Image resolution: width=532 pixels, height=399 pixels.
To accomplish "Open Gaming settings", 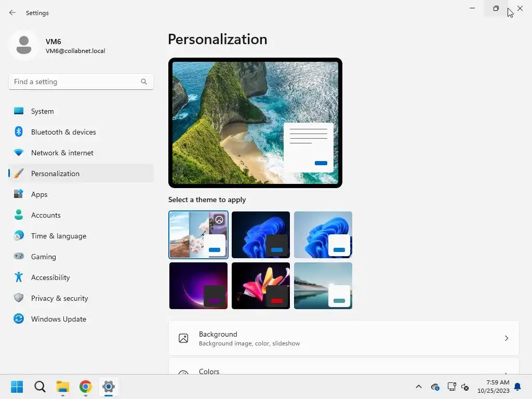I will (81, 257).
